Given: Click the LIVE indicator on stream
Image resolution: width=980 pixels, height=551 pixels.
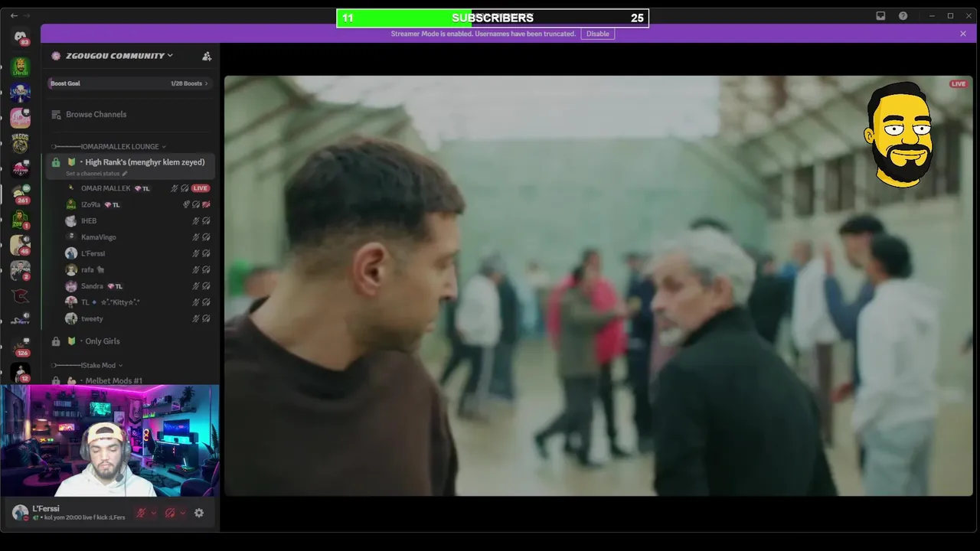Looking at the screenshot, I should pos(958,84).
